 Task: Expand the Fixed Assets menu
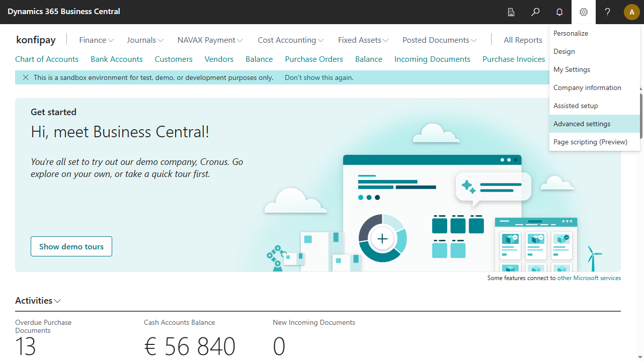tap(363, 40)
